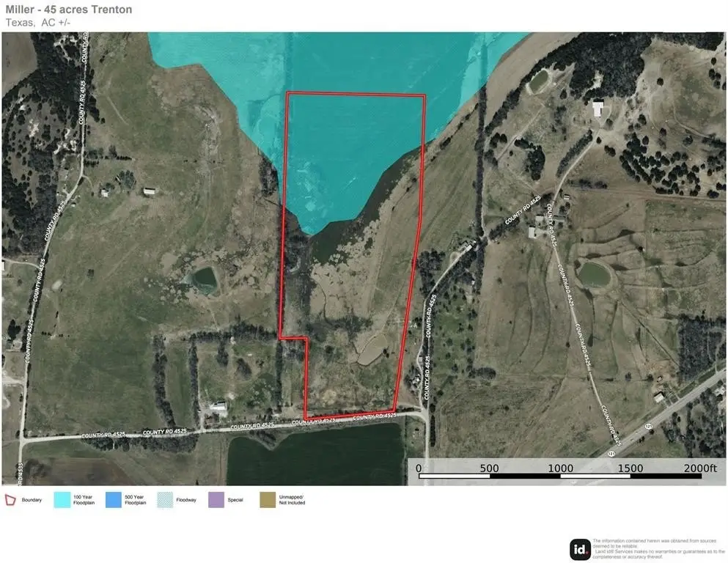728x563 pixels.
Task: Click the 2000ft label on scale bar
Action: coord(700,468)
